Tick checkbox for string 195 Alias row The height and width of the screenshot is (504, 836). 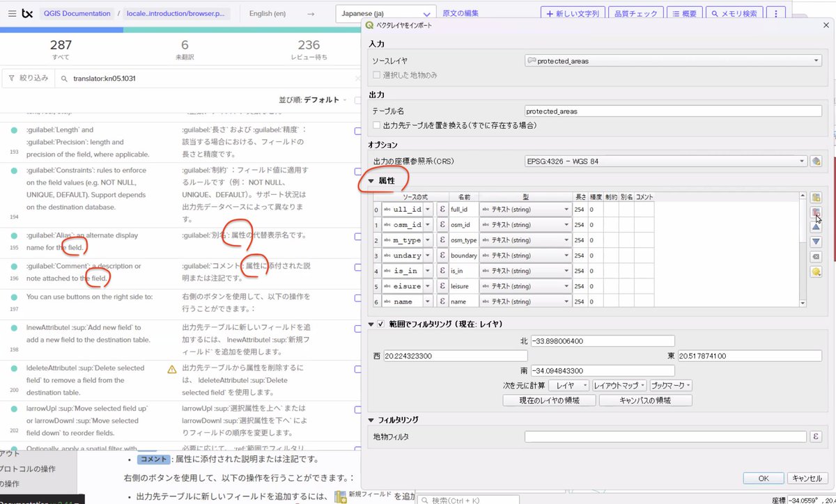click(357, 237)
